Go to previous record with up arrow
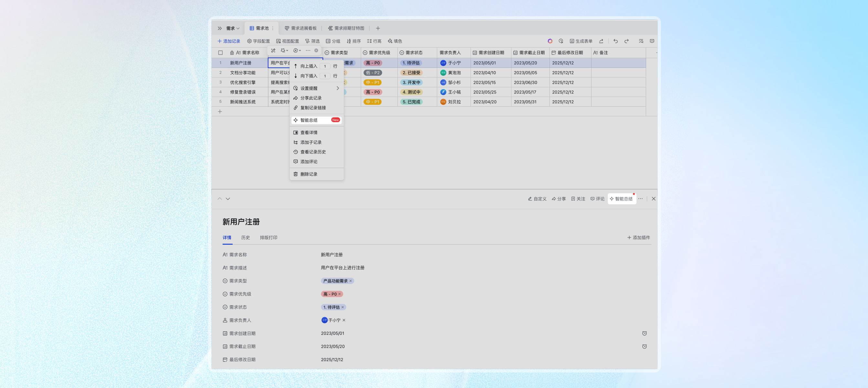This screenshot has height=388, width=868. click(x=220, y=199)
